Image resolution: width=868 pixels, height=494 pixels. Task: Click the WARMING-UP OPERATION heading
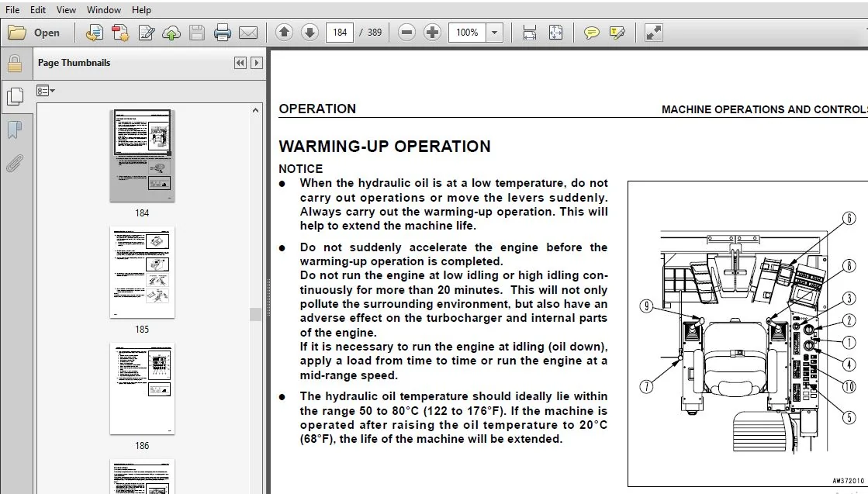385,147
